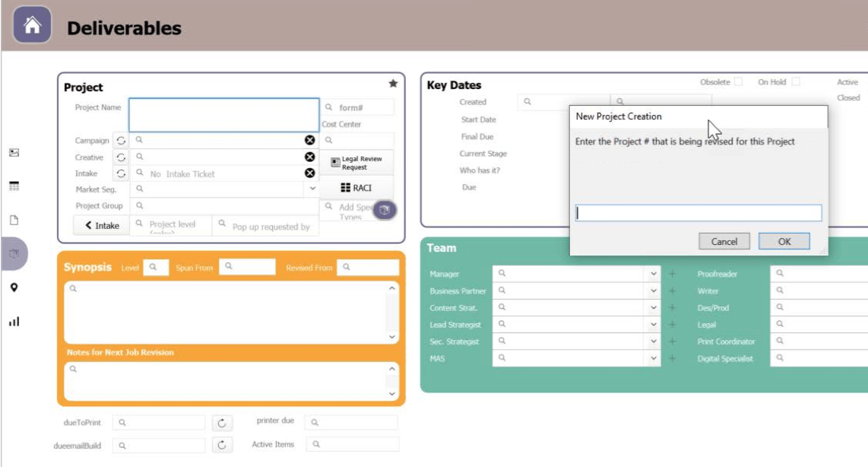Screen dimensions: 868x467
Task: Open the RACI matrix button
Action: point(356,188)
